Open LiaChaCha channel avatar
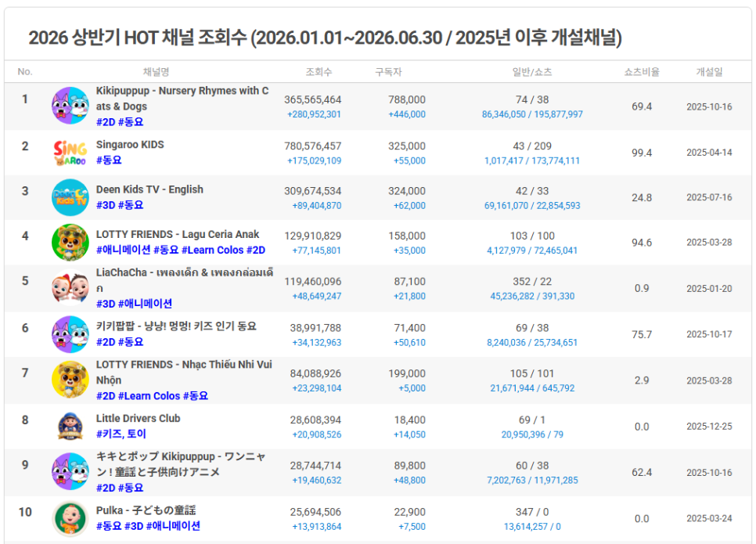The height and width of the screenshot is (544, 756). click(70, 288)
